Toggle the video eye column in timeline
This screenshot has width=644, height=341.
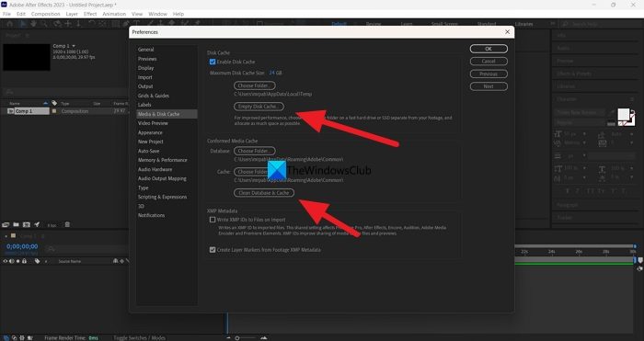[6, 261]
